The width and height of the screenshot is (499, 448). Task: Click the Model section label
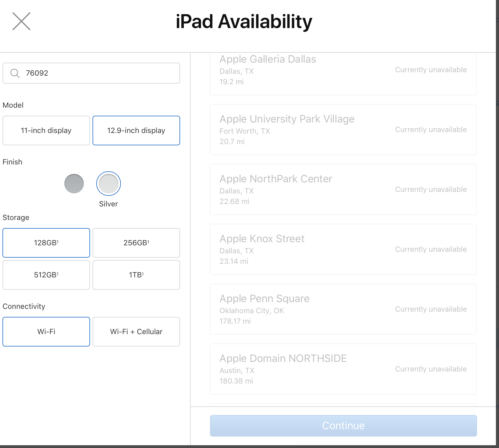coord(13,105)
